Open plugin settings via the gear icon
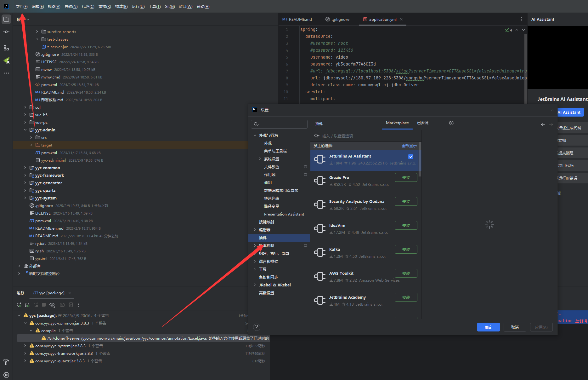The image size is (588, 380). click(x=451, y=123)
